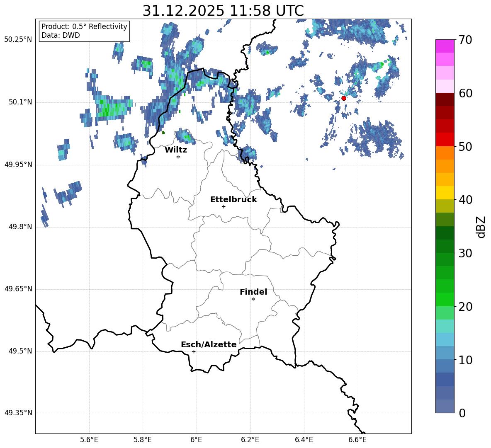Image resolution: width=491 pixels, height=448 pixels.
Task: Click the Findel station cross marker
Action: pos(253,299)
